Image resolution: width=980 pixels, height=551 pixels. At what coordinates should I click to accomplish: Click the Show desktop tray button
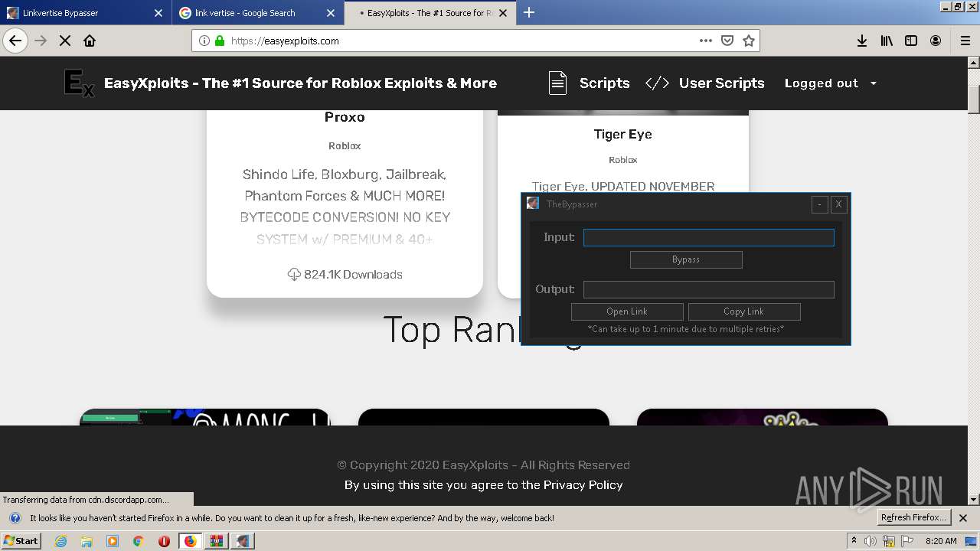pos(972,541)
